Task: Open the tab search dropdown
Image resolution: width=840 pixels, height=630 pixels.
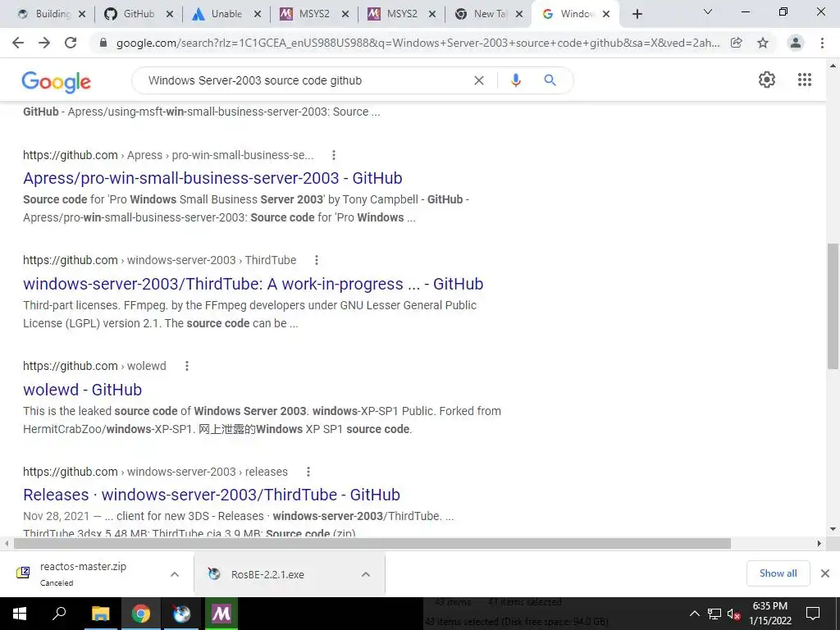Action: pyautogui.click(x=708, y=11)
